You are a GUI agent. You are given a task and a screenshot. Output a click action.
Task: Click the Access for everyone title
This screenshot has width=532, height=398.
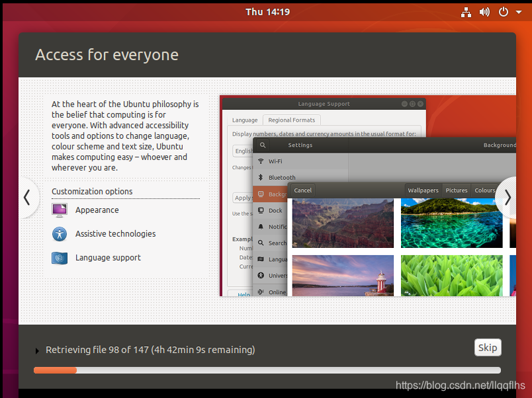(107, 55)
